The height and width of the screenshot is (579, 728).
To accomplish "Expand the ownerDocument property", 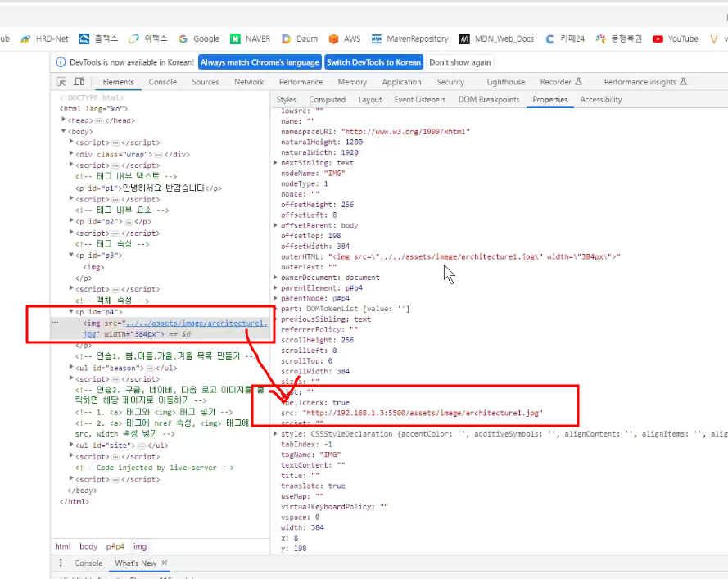I will [x=275, y=277].
